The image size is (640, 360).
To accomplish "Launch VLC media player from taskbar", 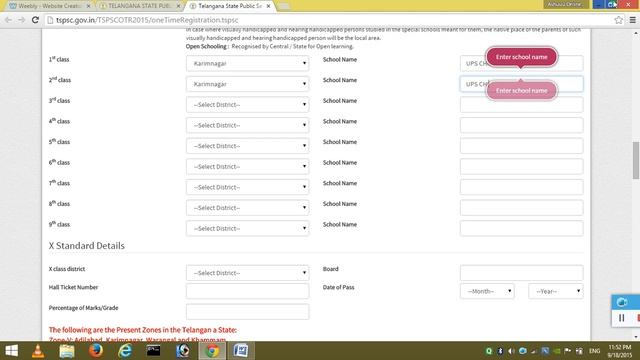I will tap(38, 351).
